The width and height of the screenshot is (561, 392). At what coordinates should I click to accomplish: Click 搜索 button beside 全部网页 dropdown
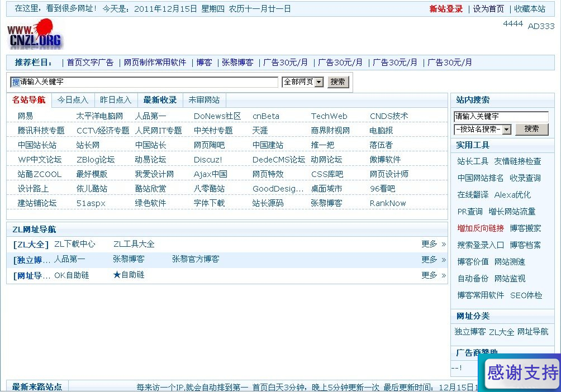337,82
